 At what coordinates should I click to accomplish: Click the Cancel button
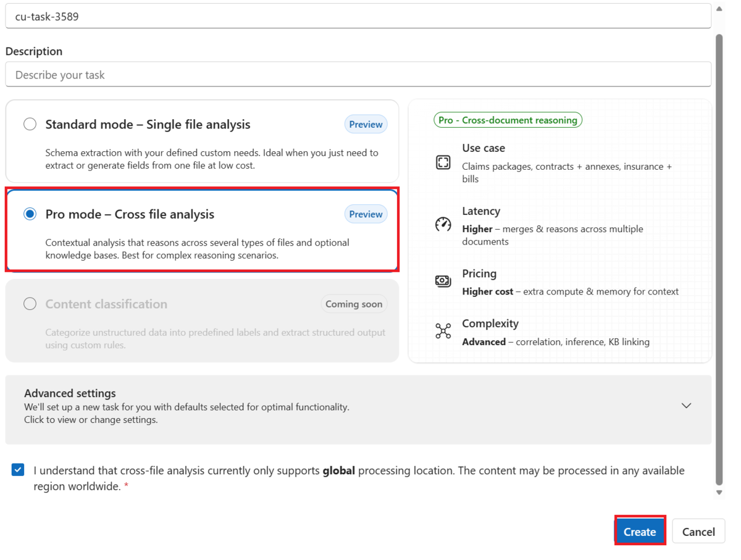(698, 532)
